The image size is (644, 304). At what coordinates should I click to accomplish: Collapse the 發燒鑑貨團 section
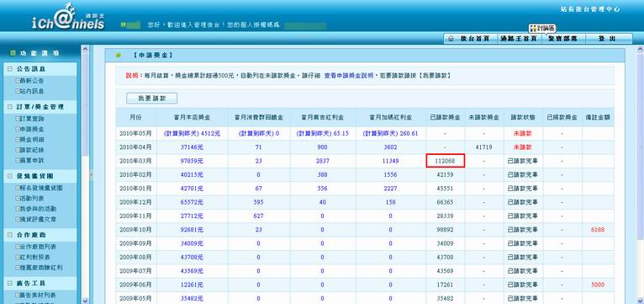point(10,176)
